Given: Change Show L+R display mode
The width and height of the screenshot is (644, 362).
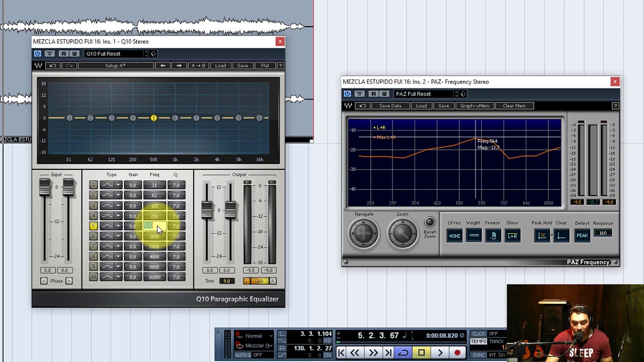Looking at the screenshot, I should [512, 236].
